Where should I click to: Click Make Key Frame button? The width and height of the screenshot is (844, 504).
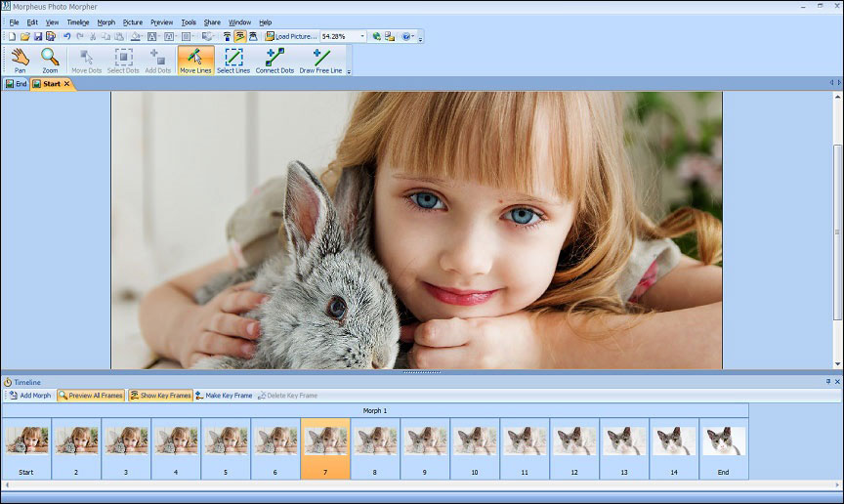224,396
